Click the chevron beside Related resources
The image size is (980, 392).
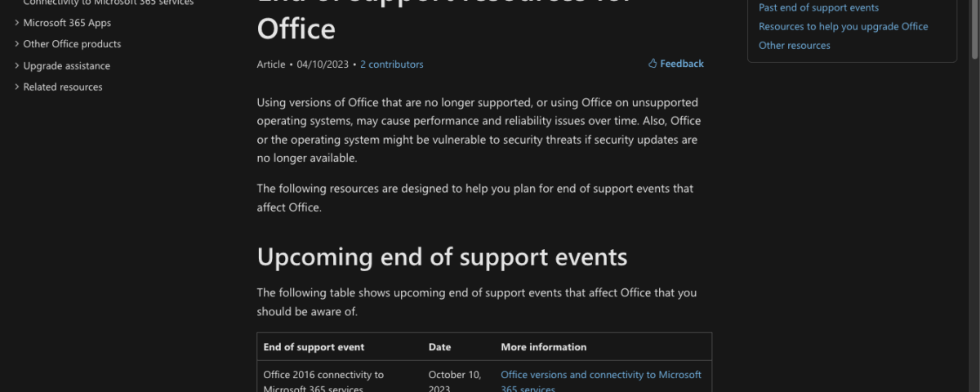[x=17, y=87]
